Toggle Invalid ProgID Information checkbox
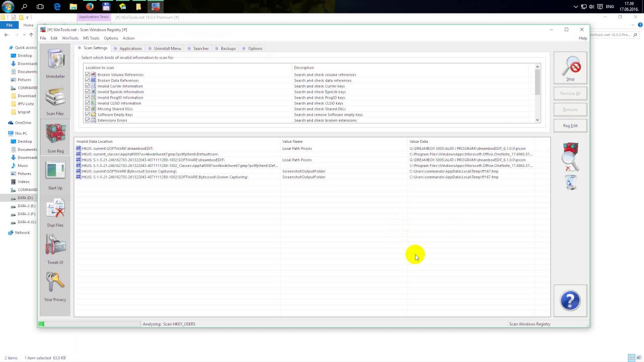 (x=88, y=98)
